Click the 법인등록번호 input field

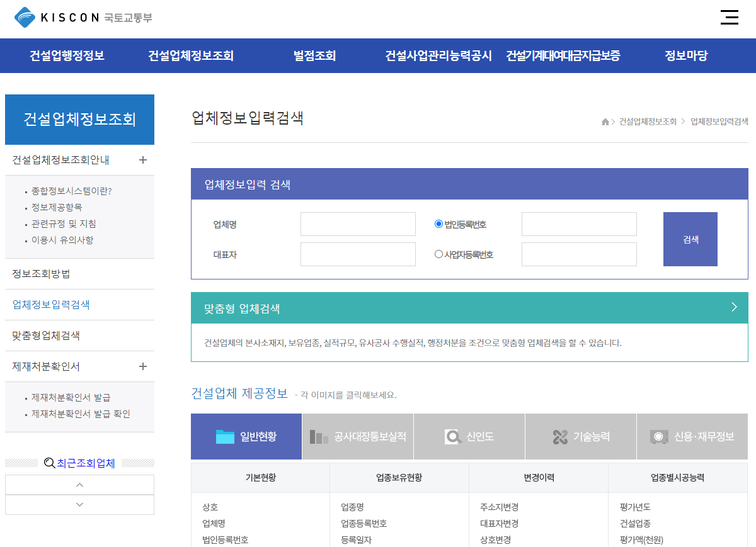pyautogui.click(x=579, y=224)
